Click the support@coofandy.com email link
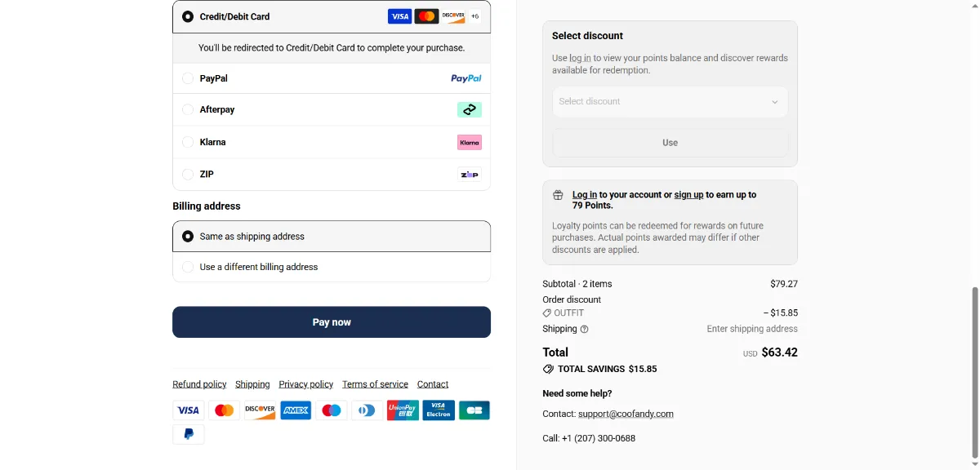The width and height of the screenshot is (980, 470). (x=626, y=414)
